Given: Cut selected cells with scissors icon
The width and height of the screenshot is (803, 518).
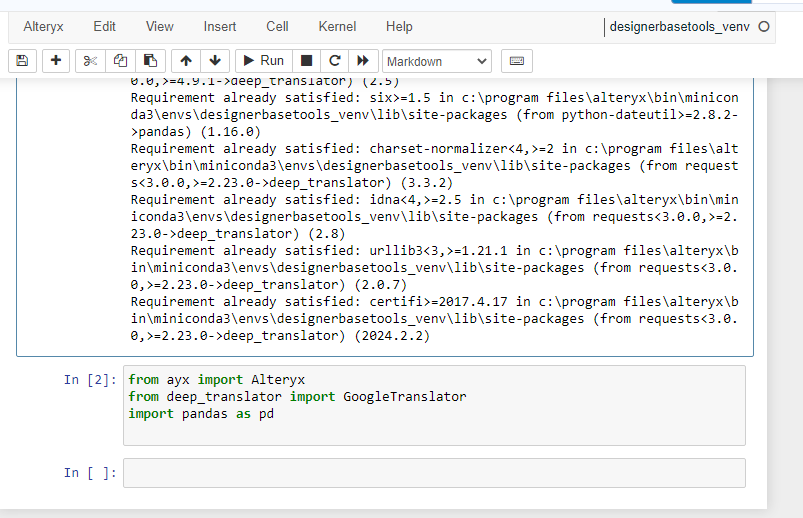Looking at the screenshot, I should click(91, 61).
